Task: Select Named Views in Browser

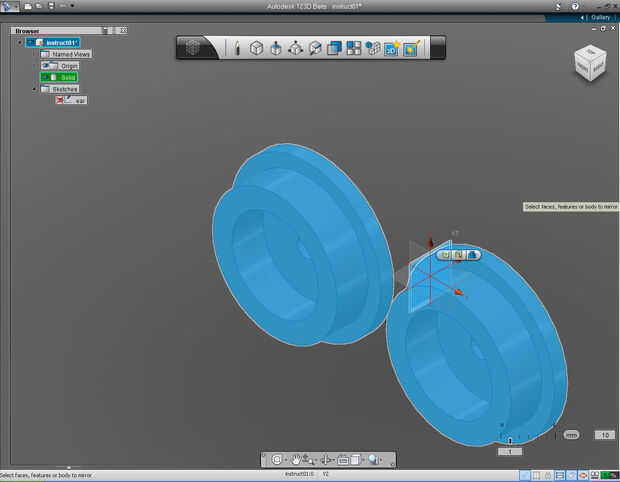Action: tap(66, 54)
